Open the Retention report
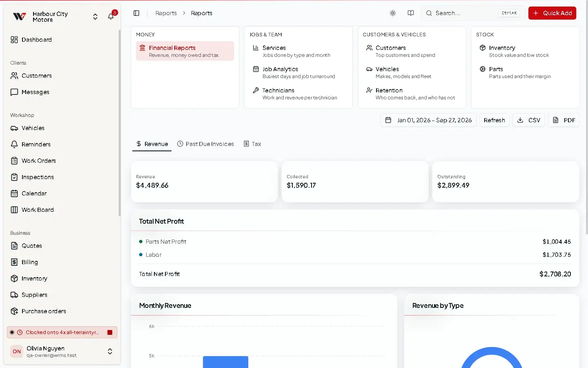Image resolution: width=588 pixels, height=368 pixels. point(412,94)
